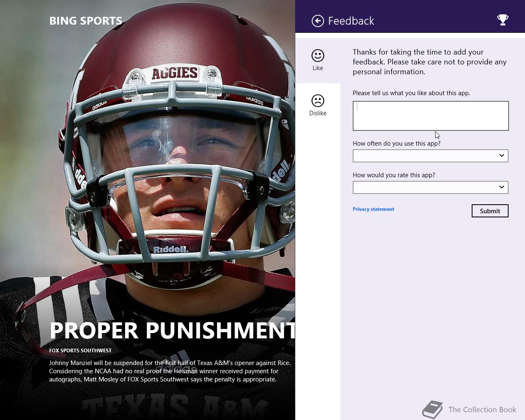Click the Feedback panel title
Screen dimensions: 525x420
[351, 21]
